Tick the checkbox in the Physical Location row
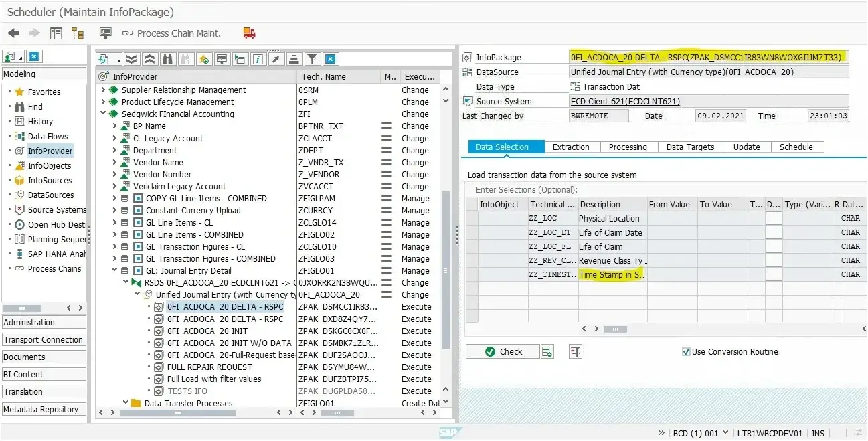 773,218
